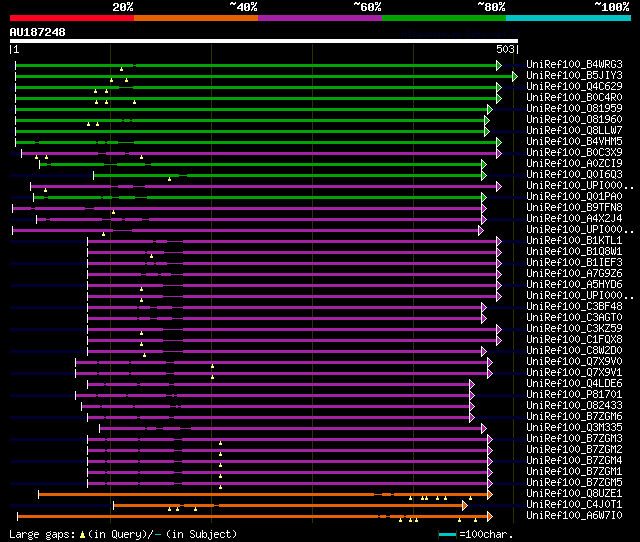Click the yellow large-gap marker in the legend
Screen dimensions: 640x542
pyautogui.click(x=82, y=534)
